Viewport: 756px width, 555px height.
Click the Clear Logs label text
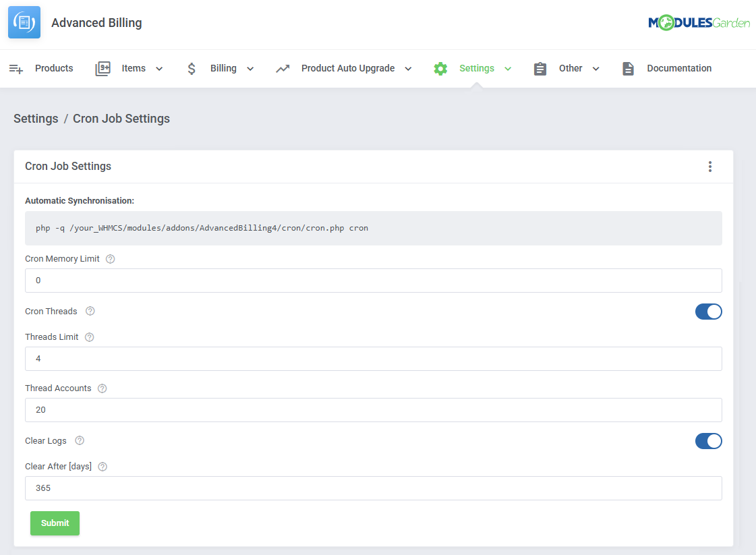pyautogui.click(x=46, y=441)
